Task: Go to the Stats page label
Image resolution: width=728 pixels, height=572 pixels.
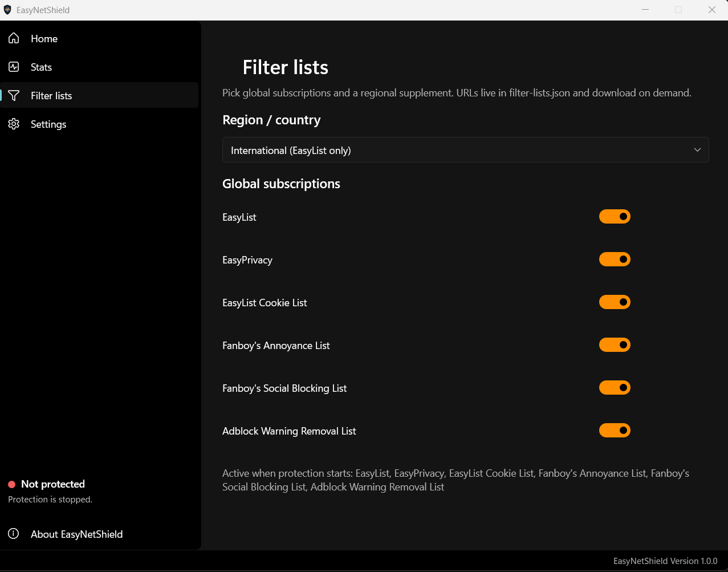Action: (x=41, y=67)
